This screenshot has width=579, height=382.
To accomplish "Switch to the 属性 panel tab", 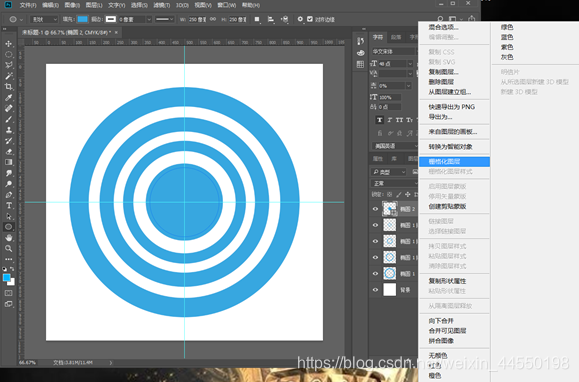I will 378,159.
